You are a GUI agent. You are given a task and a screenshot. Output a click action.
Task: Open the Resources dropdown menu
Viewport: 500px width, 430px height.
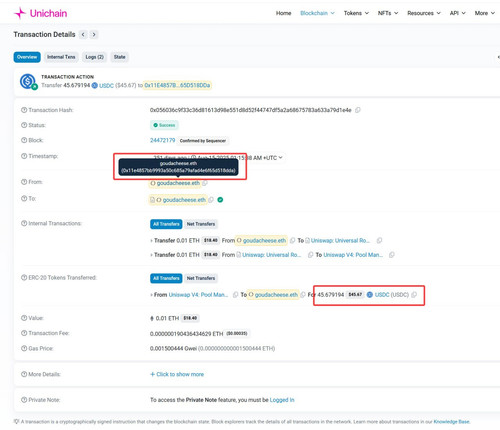point(424,13)
